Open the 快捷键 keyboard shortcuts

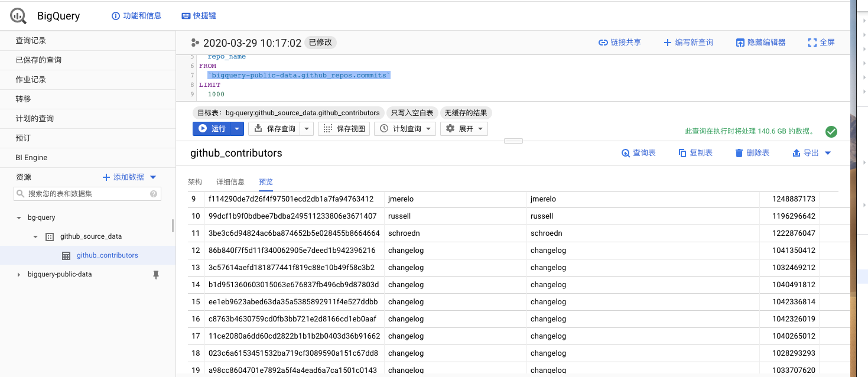click(199, 16)
